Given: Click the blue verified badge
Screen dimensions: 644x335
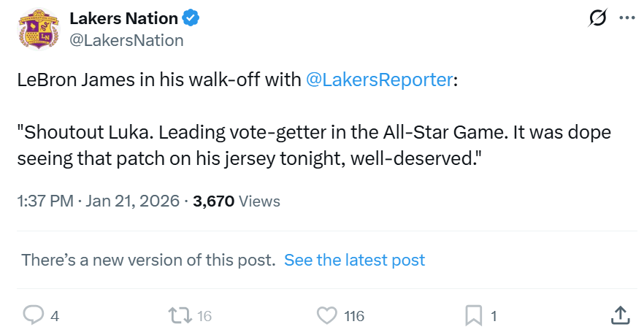Looking at the screenshot, I should [x=193, y=18].
